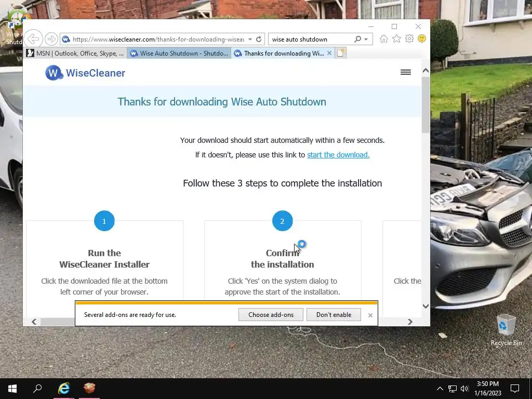Viewport: 532px width, 399px height.
Task: Dismiss the add-ons notification bar
Action: [370, 315]
